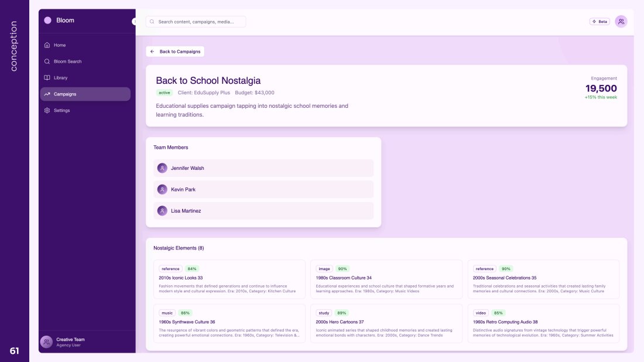The width and height of the screenshot is (644, 362).
Task: Click the Back to School Nostalgia title
Action: (x=208, y=80)
